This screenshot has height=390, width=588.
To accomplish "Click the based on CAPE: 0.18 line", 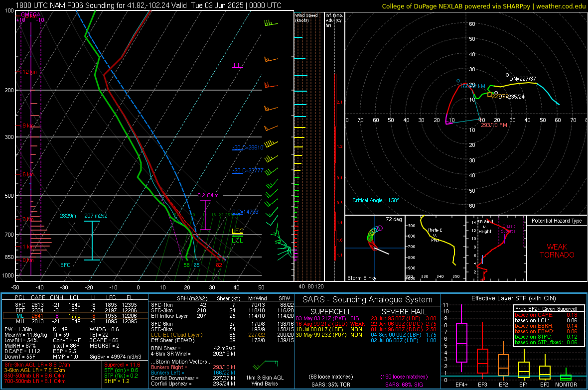I will coord(546,315).
